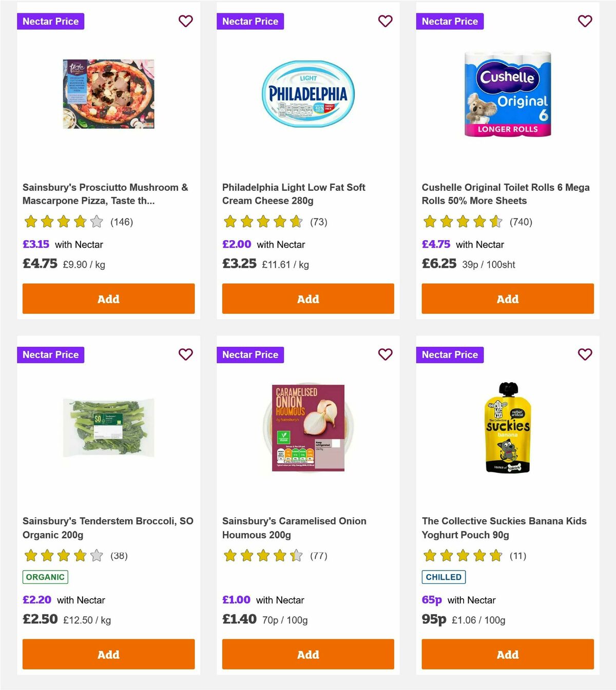
Task: Select the Nectar Price badge on the Suckies card
Action: pyautogui.click(x=450, y=354)
